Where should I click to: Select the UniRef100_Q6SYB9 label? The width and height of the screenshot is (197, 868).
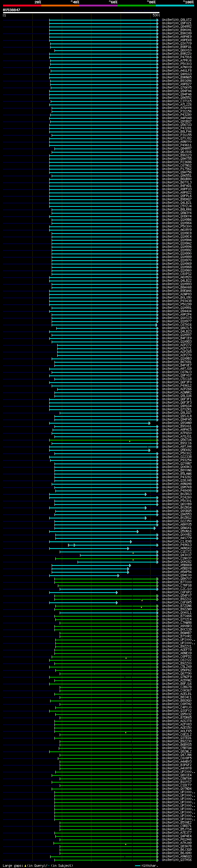[x=177, y=504]
